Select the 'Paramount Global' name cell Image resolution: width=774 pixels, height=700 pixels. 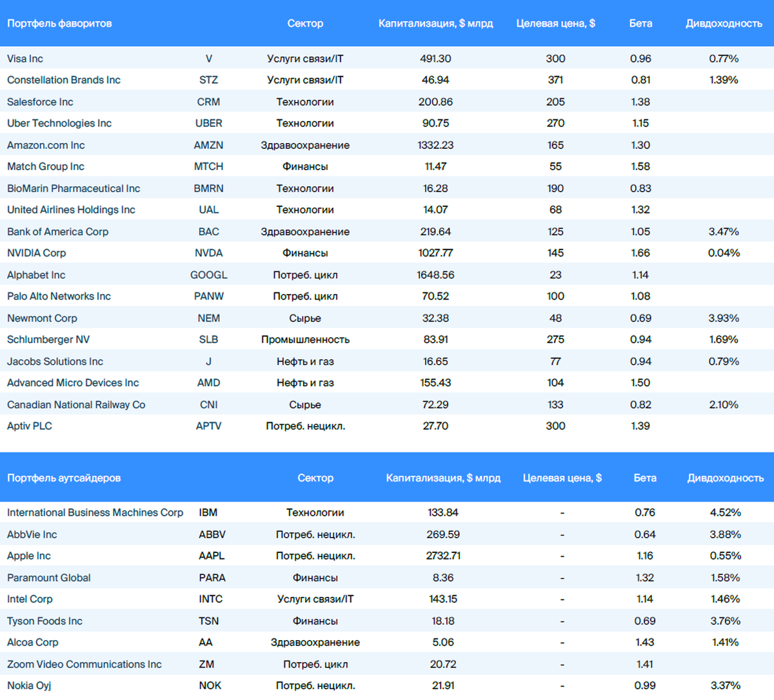coord(49,578)
